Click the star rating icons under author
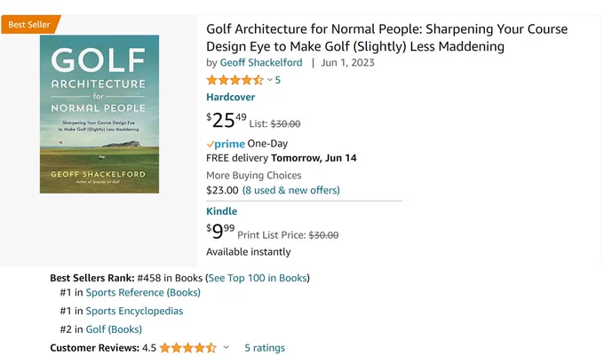This screenshot has height=364, width=604. (x=235, y=80)
